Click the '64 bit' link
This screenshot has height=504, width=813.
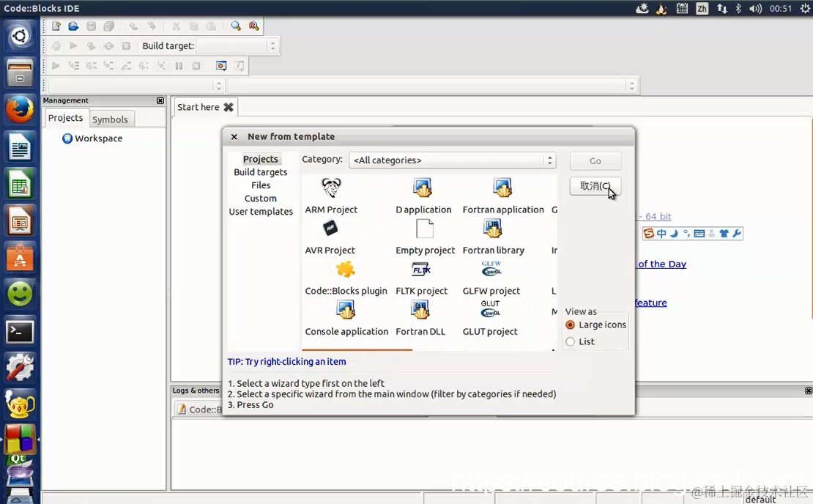pos(658,216)
